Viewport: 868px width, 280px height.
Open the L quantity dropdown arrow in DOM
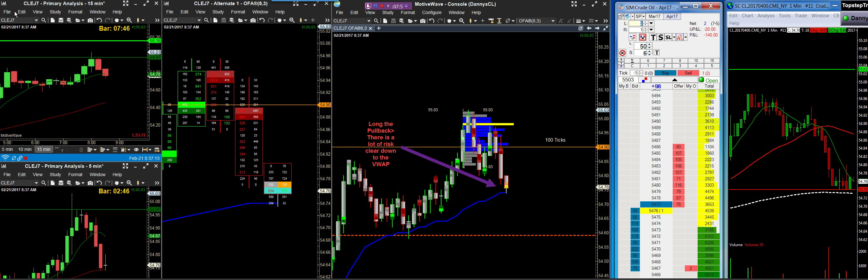click(651, 23)
